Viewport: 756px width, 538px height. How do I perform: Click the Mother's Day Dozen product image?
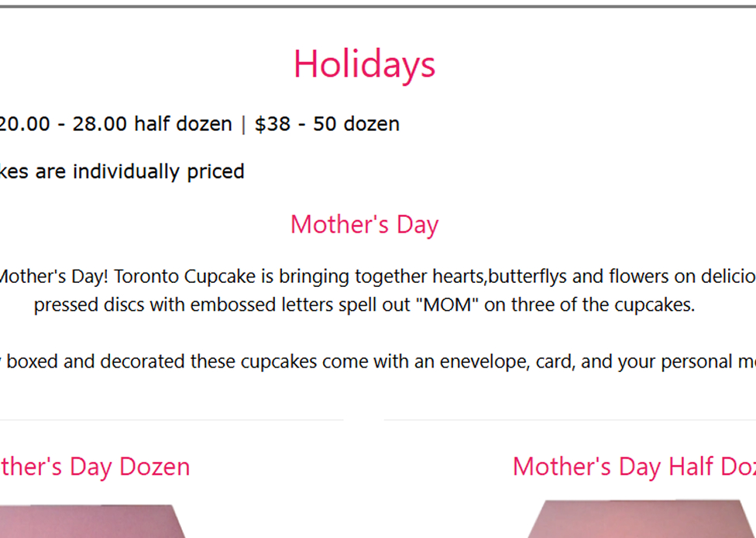[93, 522]
